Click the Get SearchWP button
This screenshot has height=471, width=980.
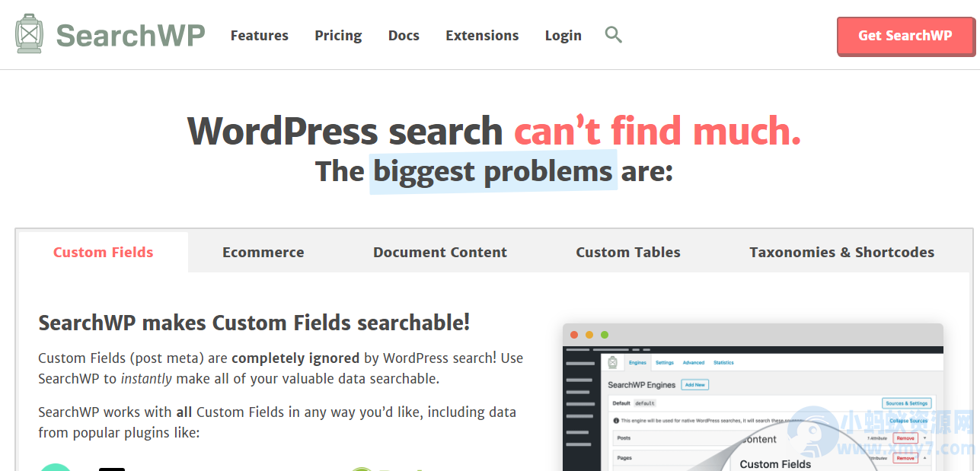point(905,35)
